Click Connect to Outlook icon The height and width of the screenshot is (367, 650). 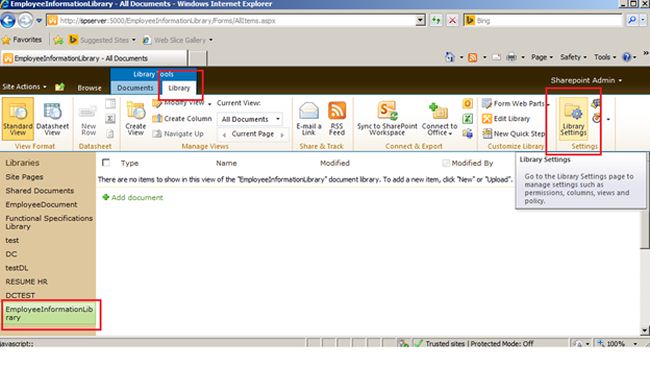[x=467, y=104]
